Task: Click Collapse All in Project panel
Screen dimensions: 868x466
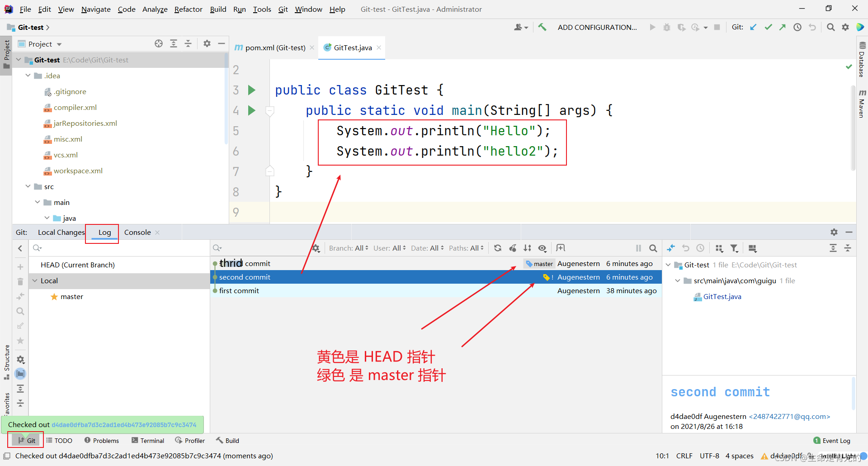Action: [188, 43]
